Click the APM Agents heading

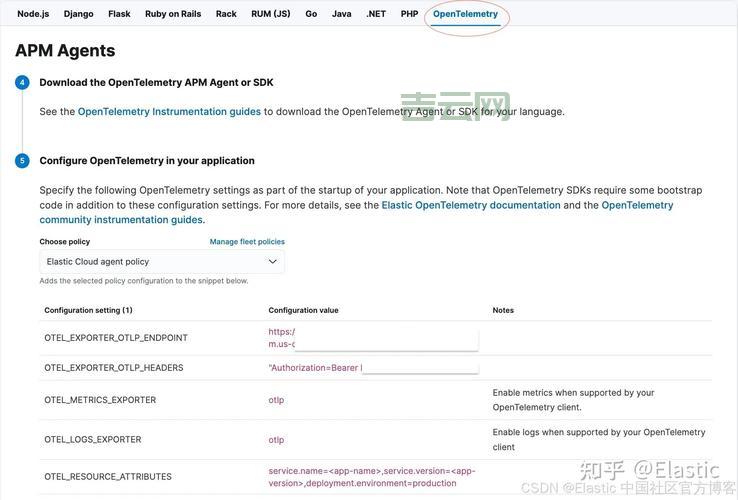(x=65, y=51)
